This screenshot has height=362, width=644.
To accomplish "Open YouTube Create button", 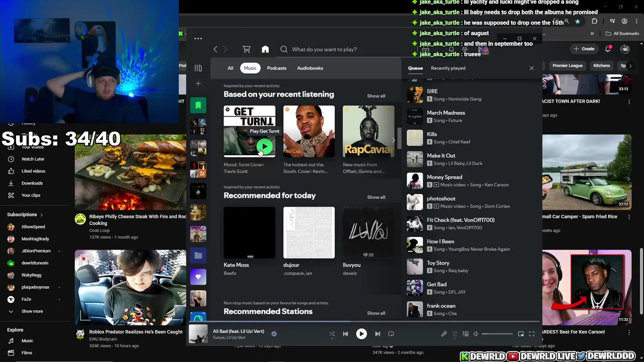I will (584, 49).
